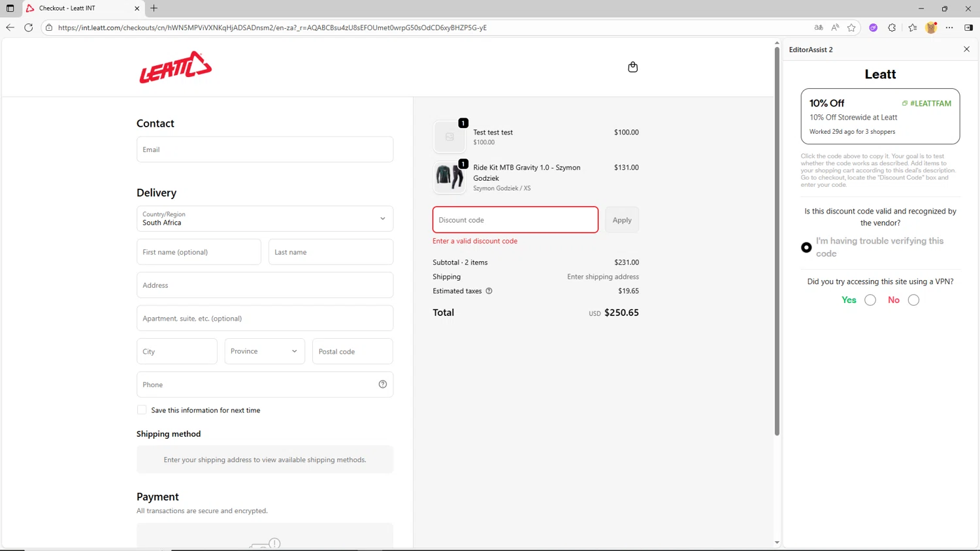The height and width of the screenshot is (551, 980).
Task: Click the browser back arrow
Action: 10,27
